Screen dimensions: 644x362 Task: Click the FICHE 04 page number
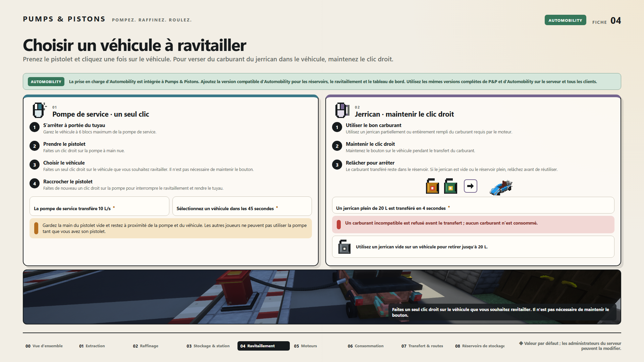[606, 21]
